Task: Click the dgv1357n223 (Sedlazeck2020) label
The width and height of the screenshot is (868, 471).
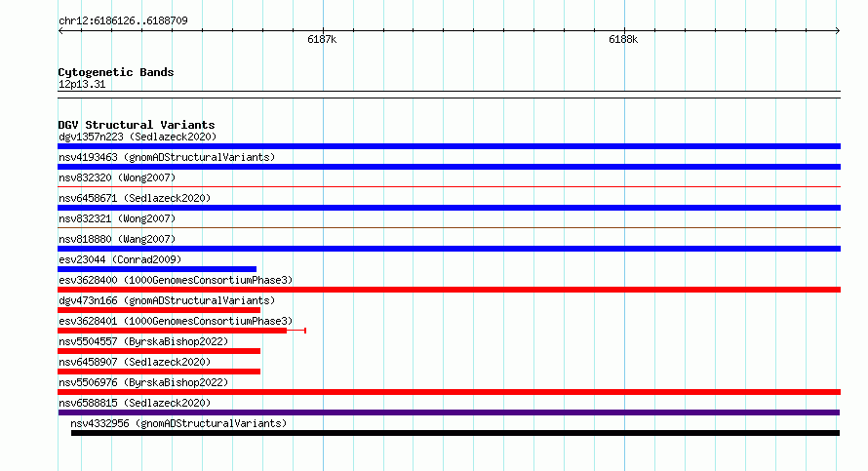Action: point(138,137)
